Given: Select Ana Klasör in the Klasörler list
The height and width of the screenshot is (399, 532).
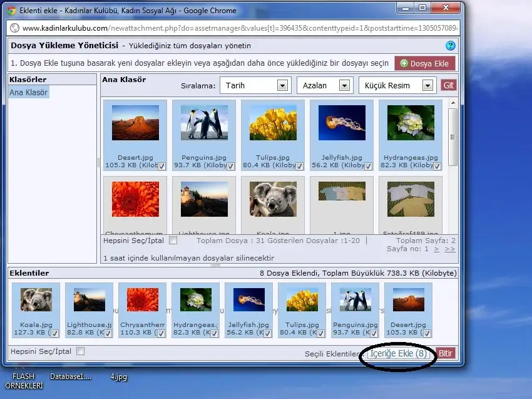Looking at the screenshot, I should 29,92.
